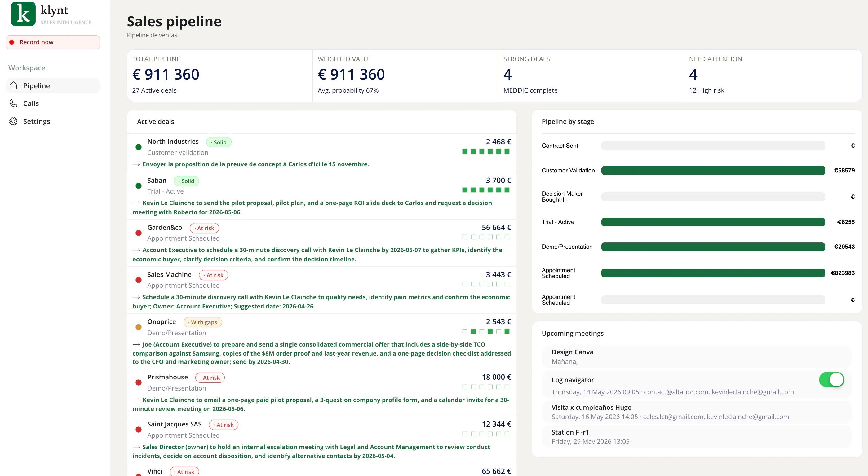This screenshot has height=476, width=868.
Task: Click the Weighted Value summary card
Action: coord(405,75)
